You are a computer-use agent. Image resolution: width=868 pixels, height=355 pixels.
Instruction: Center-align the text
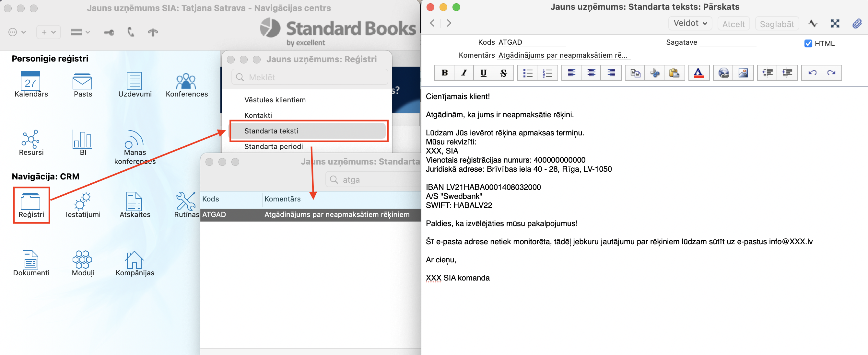591,73
